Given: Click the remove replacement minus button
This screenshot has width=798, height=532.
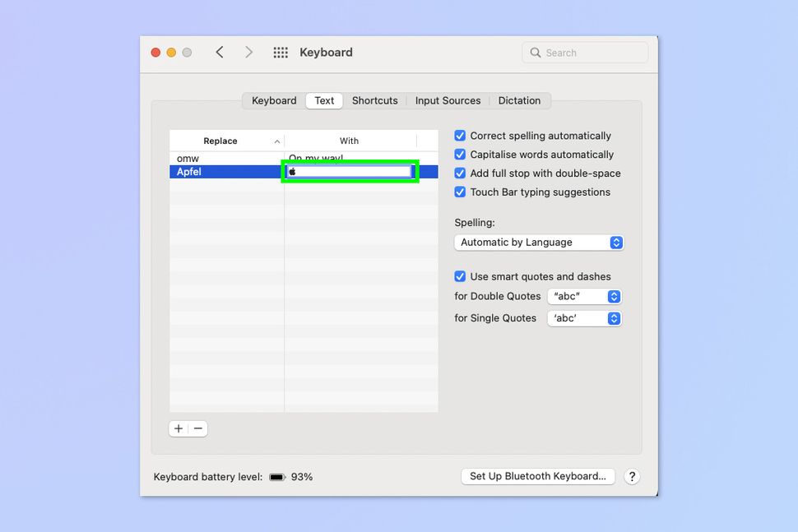Looking at the screenshot, I should coord(197,428).
